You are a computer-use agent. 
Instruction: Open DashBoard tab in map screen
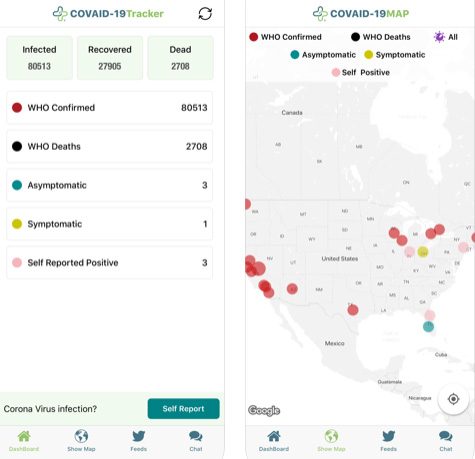274,441
